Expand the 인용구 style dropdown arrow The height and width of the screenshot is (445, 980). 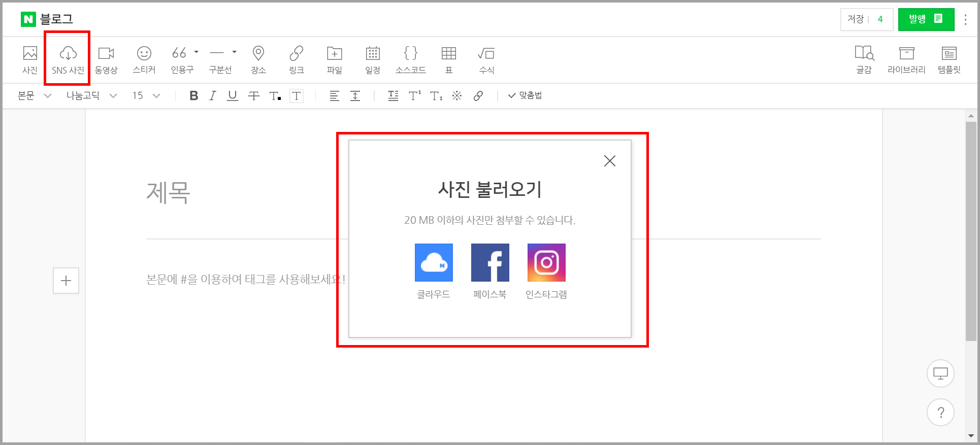(x=197, y=52)
